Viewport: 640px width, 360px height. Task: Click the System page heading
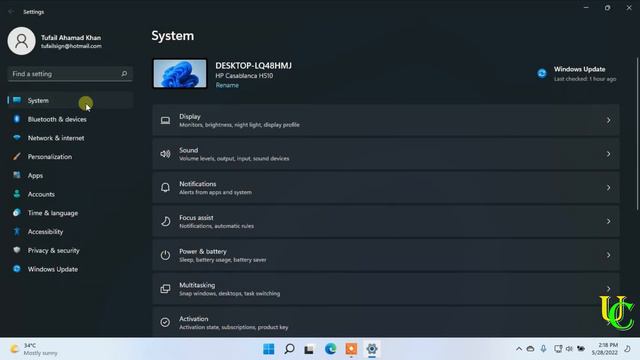173,36
